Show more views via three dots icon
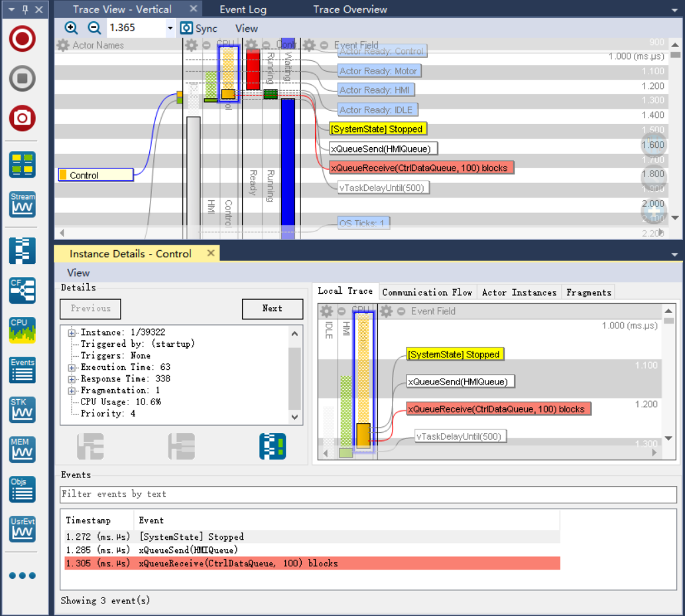 23,576
